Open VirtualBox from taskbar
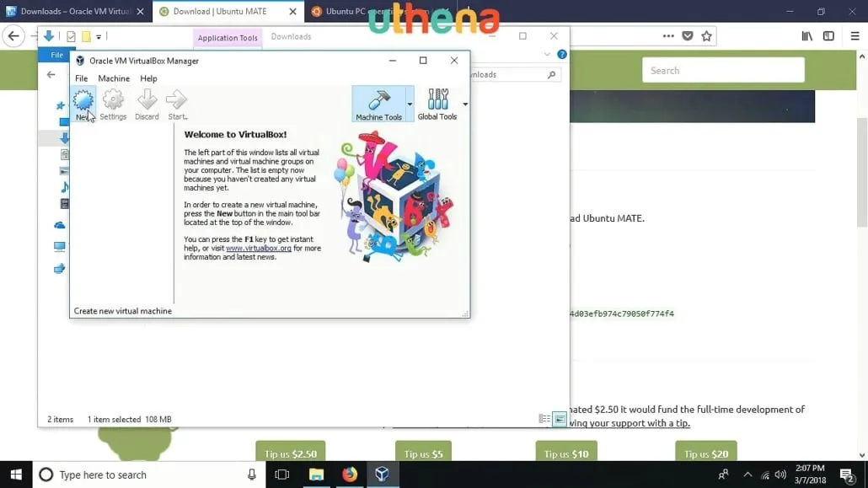 382,475
